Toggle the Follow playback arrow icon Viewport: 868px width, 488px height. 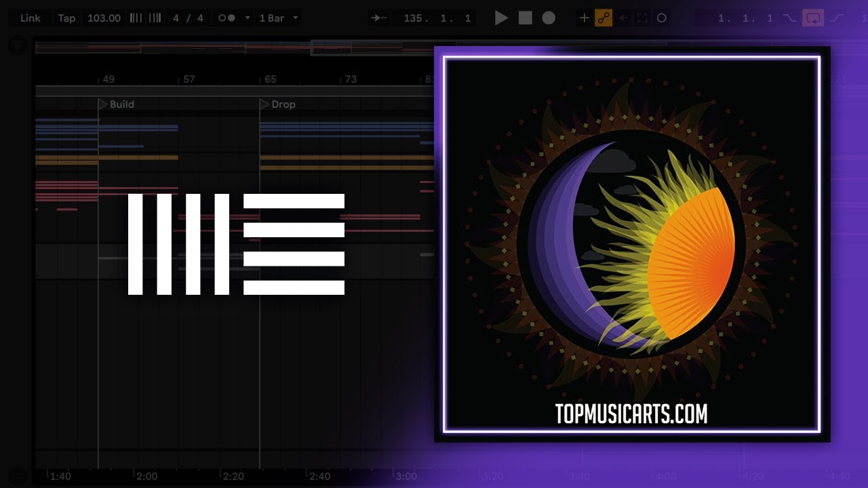[379, 18]
